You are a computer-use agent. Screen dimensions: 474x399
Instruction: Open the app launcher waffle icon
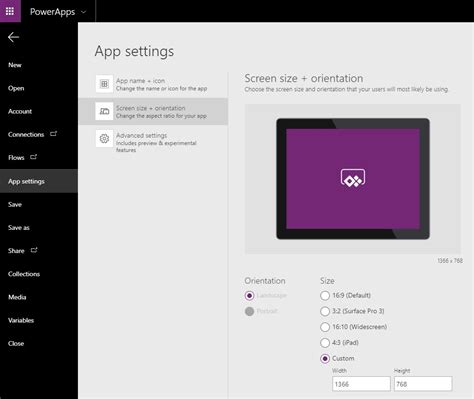(10, 11)
